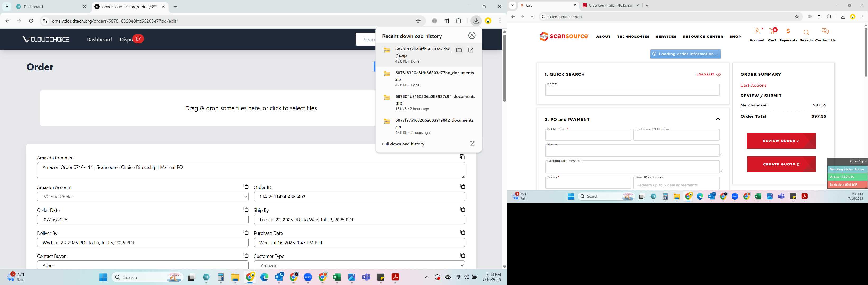This screenshot has height=285, width=868.
Task: Click the file drag and drop upload area
Action: click(x=251, y=108)
